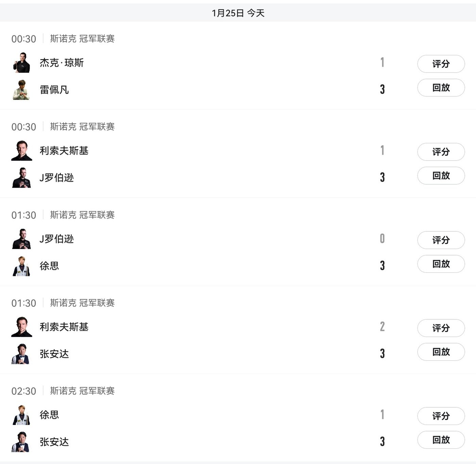Click J罗伯逊 avatar in the 01:30 match
Viewport: 476px width, 464px height.
(x=21, y=239)
